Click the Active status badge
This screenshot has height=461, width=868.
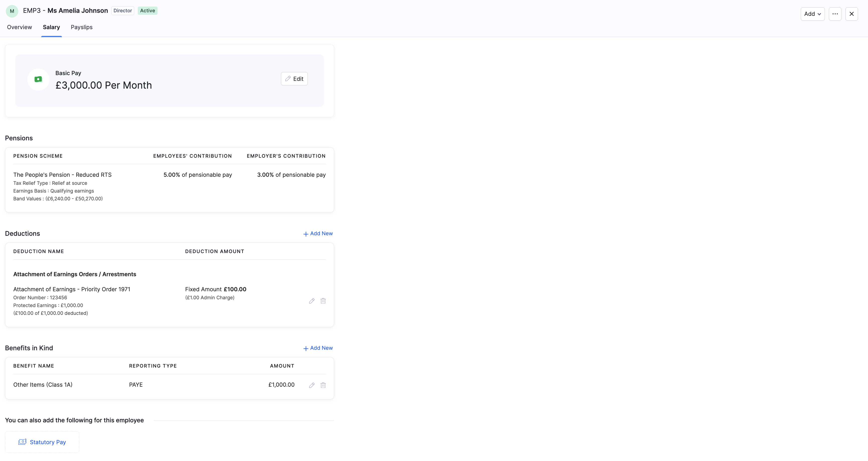click(x=148, y=11)
